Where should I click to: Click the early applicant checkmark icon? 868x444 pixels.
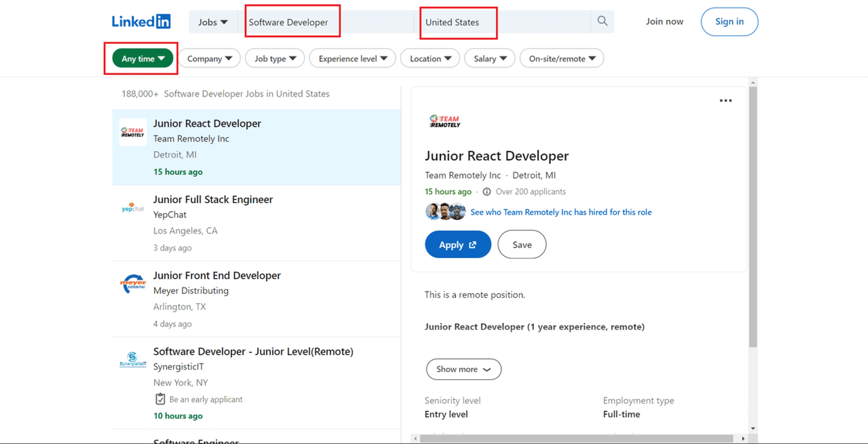pyautogui.click(x=160, y=399)
